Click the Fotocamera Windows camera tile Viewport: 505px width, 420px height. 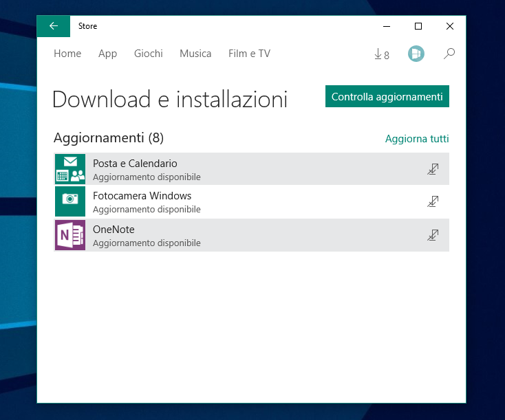tap(70, 201)
